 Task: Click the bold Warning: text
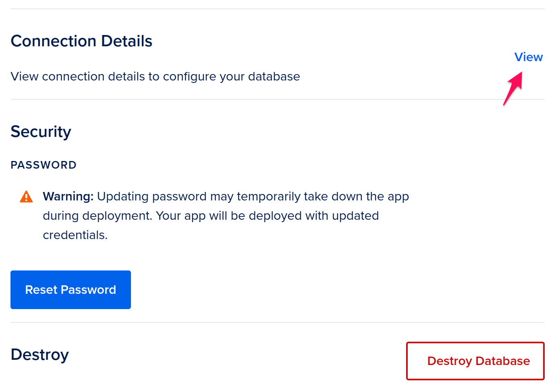tap(68, 196)
